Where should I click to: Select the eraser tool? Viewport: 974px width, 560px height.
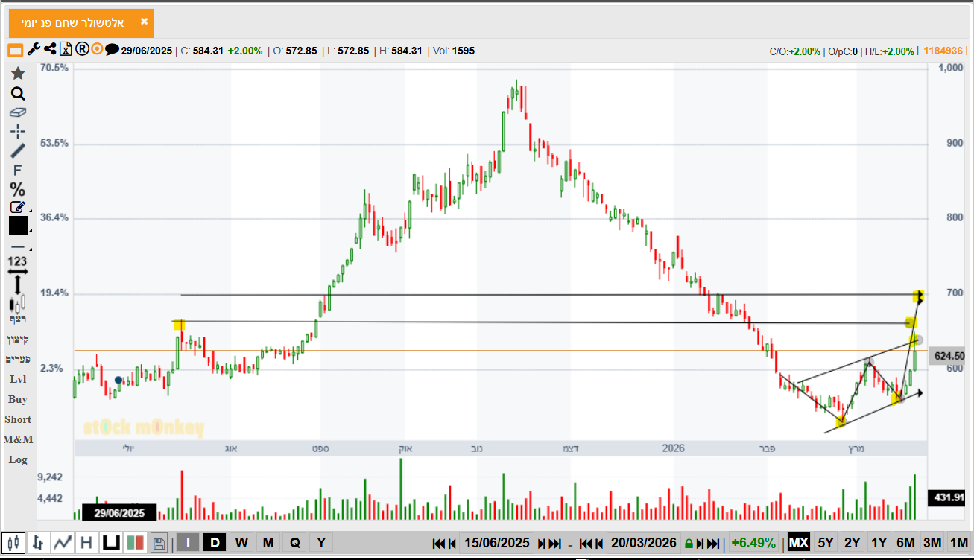pos(18,113)
